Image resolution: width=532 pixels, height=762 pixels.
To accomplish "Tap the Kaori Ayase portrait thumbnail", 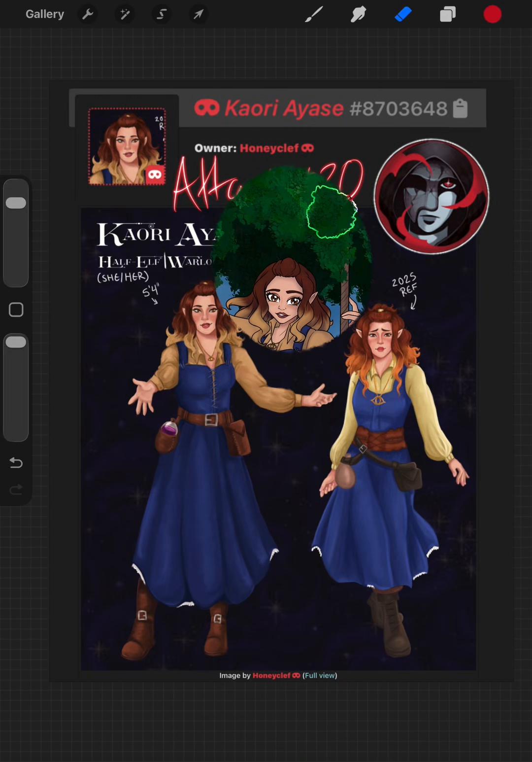I will [x=127, y=146].
